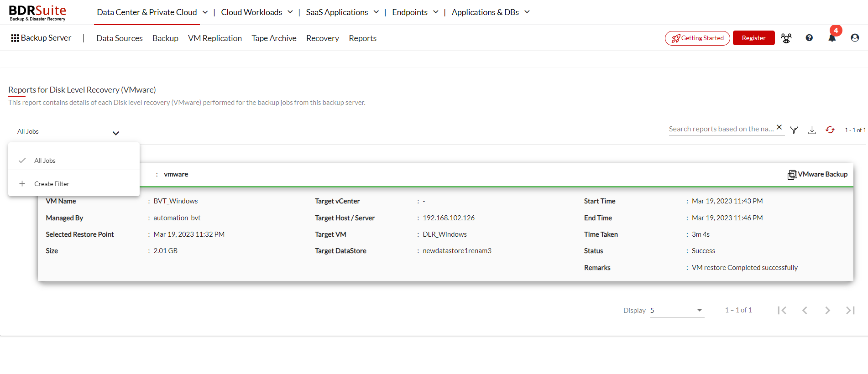Click the automation_bvt value
The width and height of the screenshot is (868, 374).
pyautogui.click(x=177, y=218)
